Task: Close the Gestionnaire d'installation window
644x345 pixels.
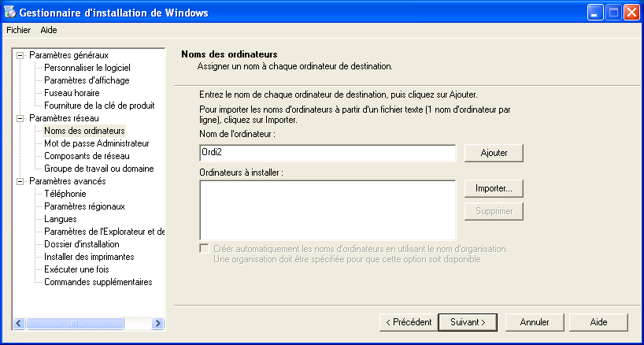Action: [631, 13]
